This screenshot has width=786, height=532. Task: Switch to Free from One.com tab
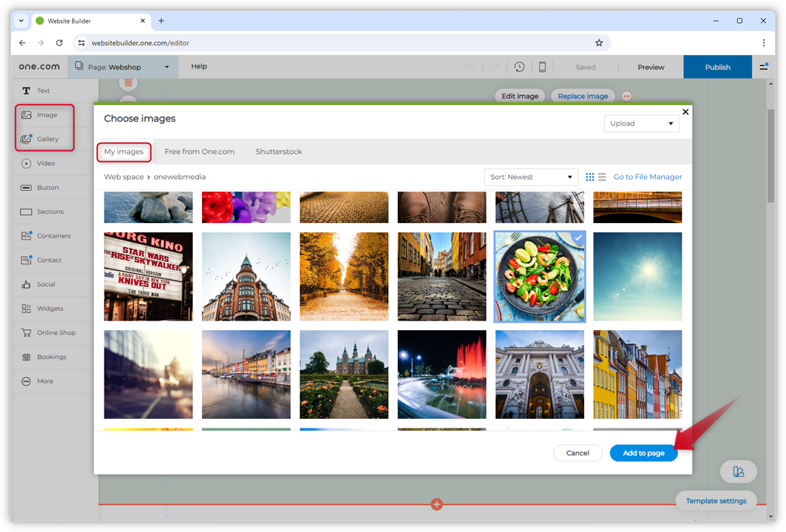pos(199,152)
